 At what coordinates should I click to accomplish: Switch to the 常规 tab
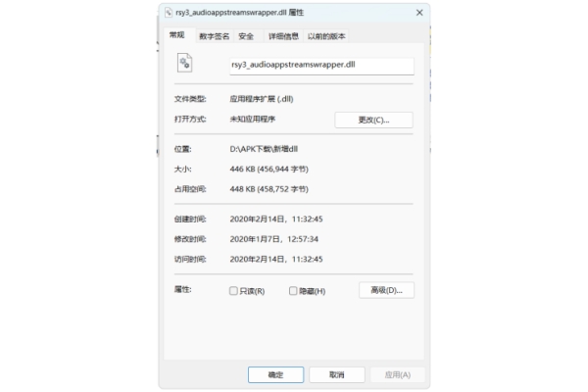(176, 35)
